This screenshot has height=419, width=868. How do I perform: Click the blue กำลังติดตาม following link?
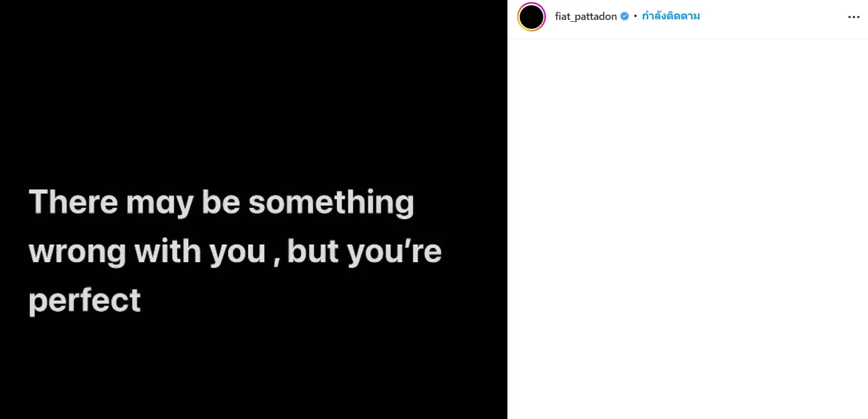(x=671, y=16)
